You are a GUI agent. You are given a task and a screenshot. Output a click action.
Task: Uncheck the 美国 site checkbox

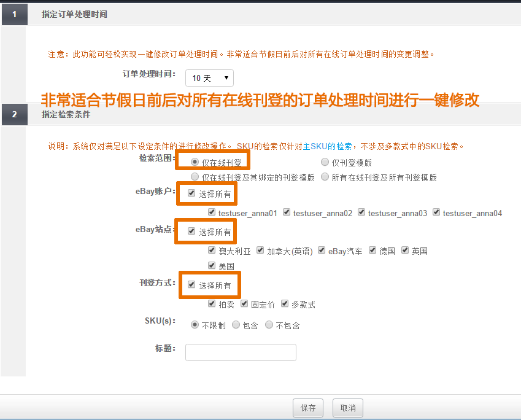pyautogui.click(x=212, y=265)
